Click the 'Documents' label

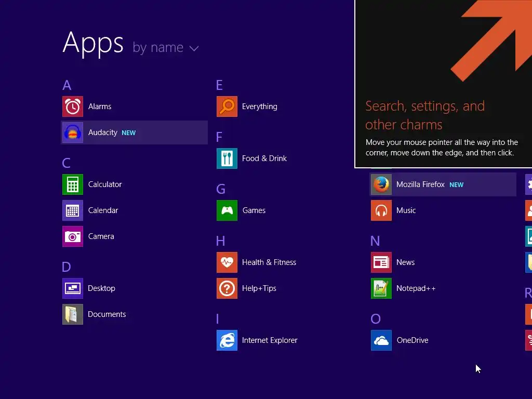pyautogui.click(x=107, y=314)
